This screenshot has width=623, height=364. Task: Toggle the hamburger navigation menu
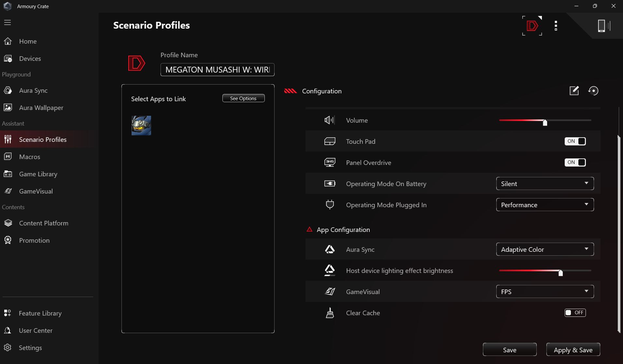(x=7, y=22)
